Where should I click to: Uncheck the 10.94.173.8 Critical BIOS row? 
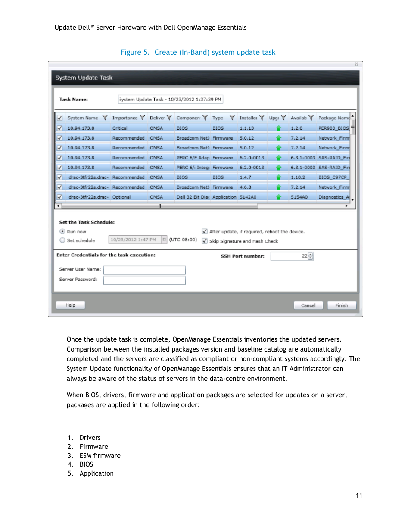60,128
